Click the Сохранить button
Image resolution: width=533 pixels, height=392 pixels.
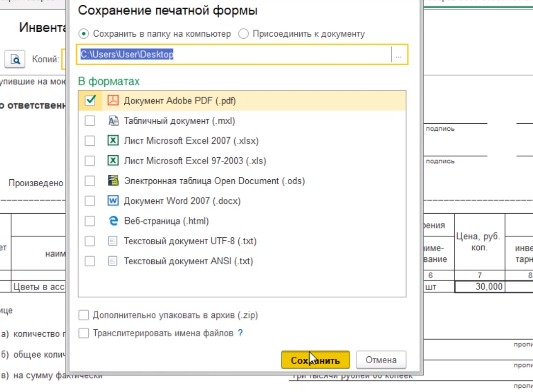315,360
